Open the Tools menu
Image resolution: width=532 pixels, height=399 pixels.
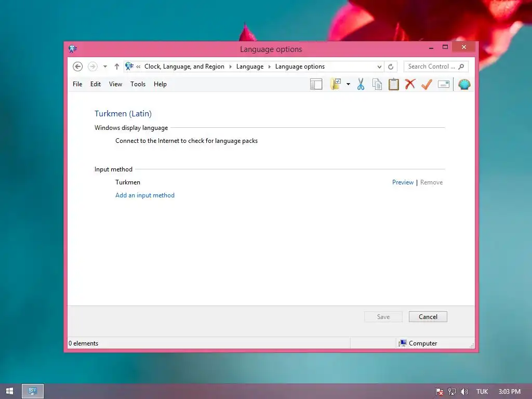pos(138,84)
